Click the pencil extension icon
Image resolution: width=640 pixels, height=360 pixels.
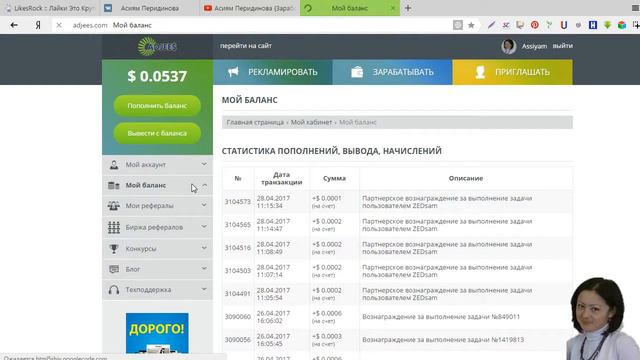(491, 25)
